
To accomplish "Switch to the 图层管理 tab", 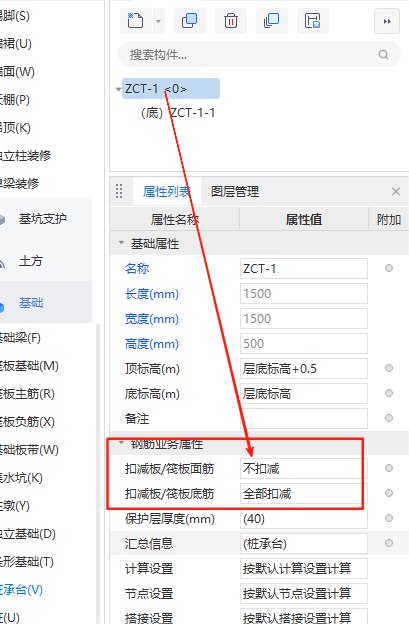I will click(235, 192).
